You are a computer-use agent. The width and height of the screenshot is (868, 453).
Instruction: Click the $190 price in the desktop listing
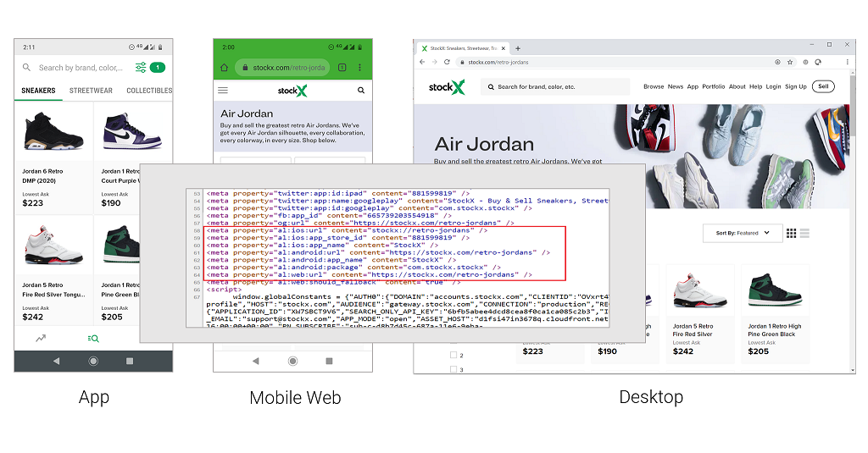tap(607, 351)
